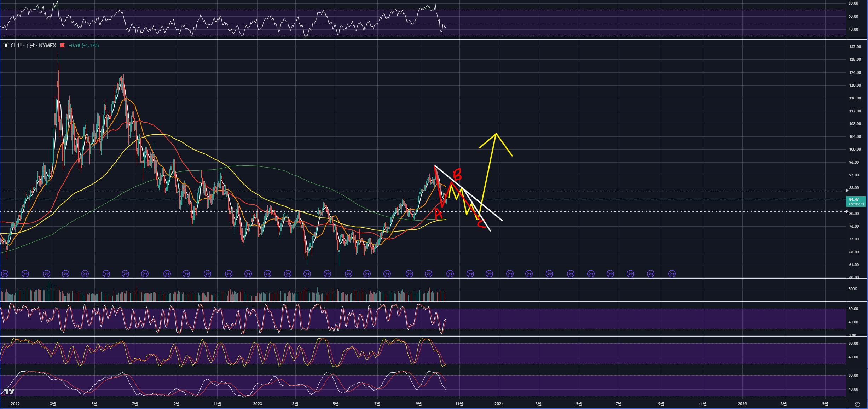
Task: Click the 2023 label on time axis
Action: (x=257, y=404)
